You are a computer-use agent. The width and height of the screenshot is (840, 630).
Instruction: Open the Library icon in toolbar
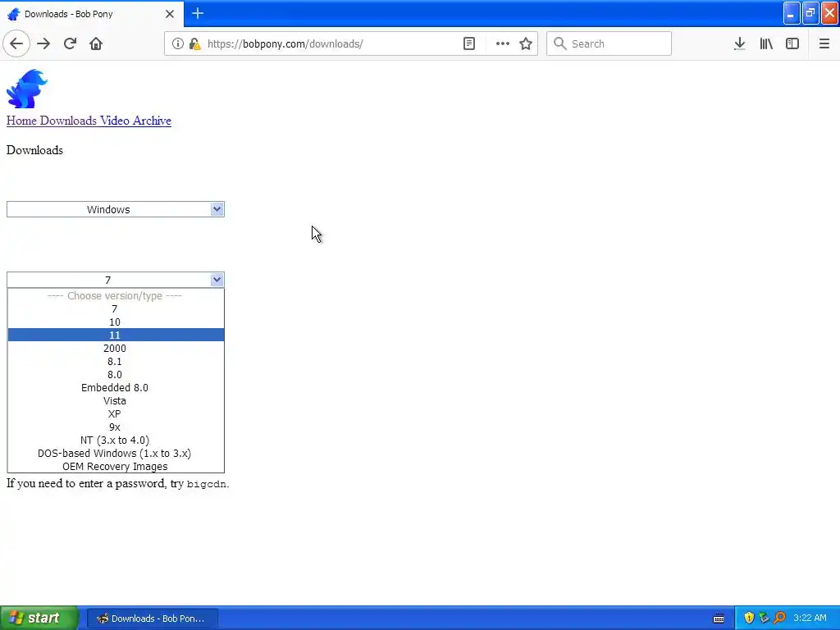pos(766,44)
